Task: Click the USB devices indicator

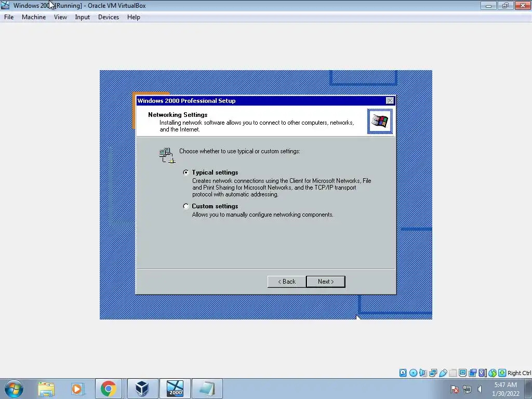Action: pos(443,373)
